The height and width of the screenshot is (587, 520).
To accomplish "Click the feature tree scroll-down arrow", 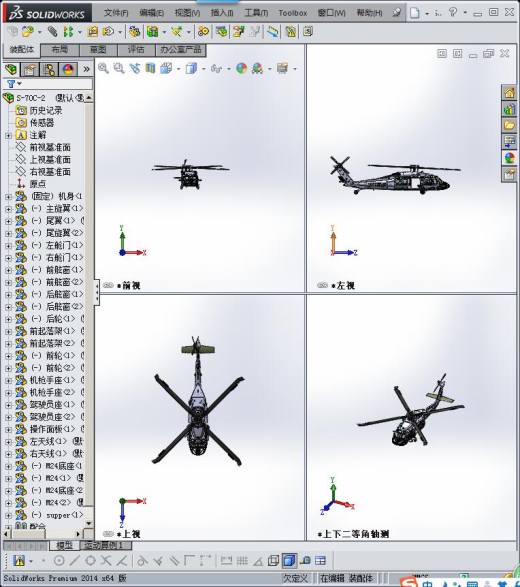I will [x=89, y=523].
